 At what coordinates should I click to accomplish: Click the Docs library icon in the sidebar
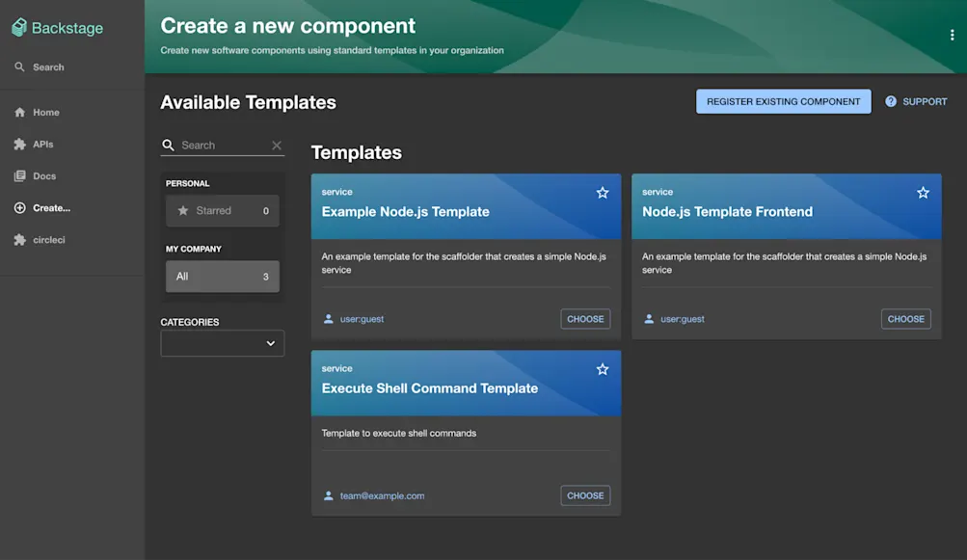(19, 175)
